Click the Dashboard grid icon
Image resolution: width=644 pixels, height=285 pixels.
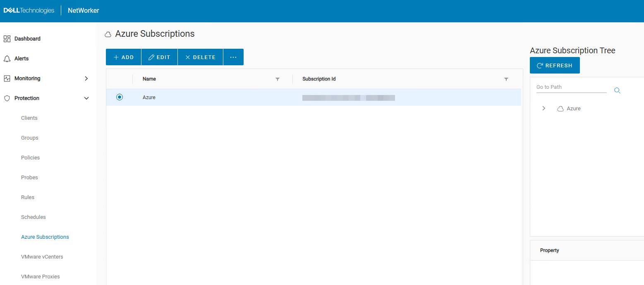pos(7,39)
